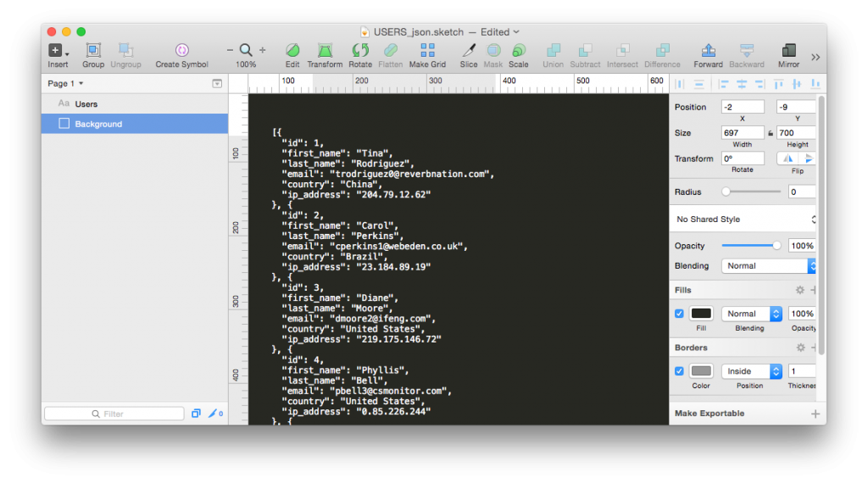Click the fill Opacity percentage field
This screenshot has height=484, width=868.
click(802, 314)
